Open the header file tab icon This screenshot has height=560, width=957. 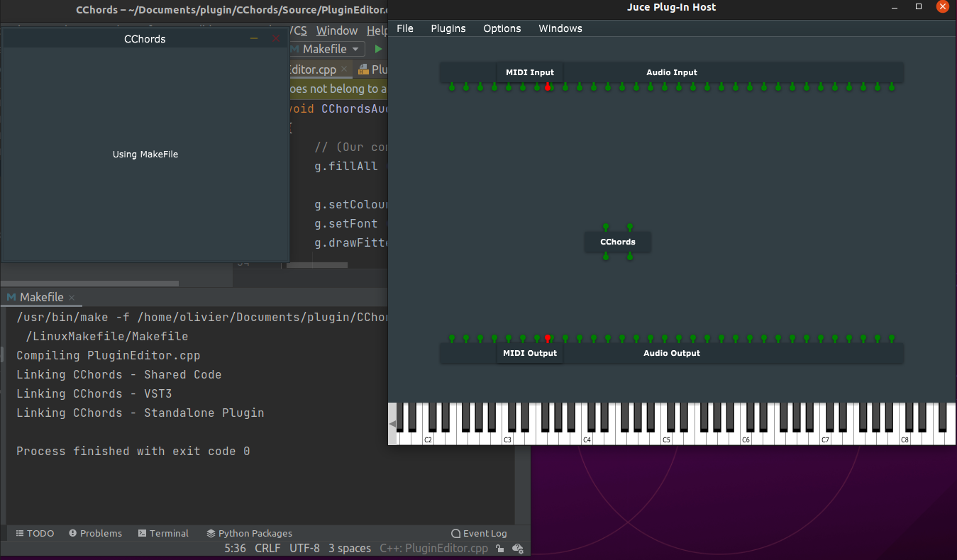pyautogui.click(x=363, y=69)
